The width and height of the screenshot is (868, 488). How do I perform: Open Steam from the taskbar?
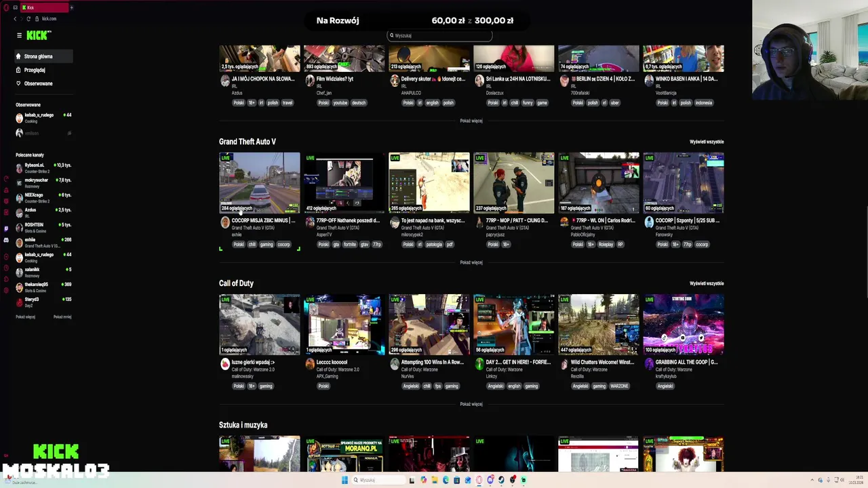point(501,480)
